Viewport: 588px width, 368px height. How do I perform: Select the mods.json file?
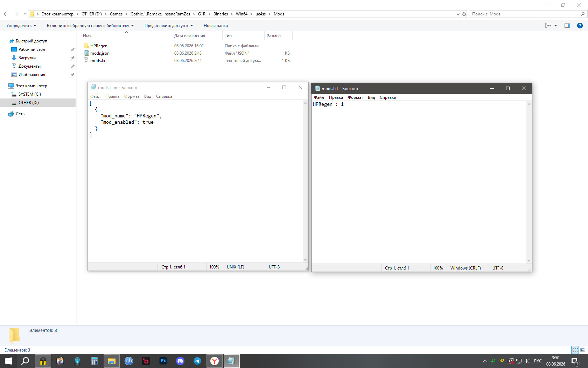(x=100, y=53)
